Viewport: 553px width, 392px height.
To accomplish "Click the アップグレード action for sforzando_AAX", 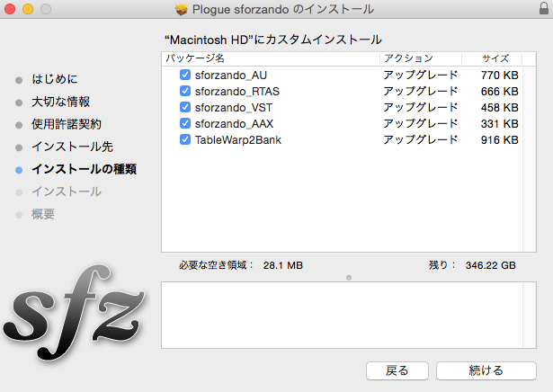I will [421, 124].
